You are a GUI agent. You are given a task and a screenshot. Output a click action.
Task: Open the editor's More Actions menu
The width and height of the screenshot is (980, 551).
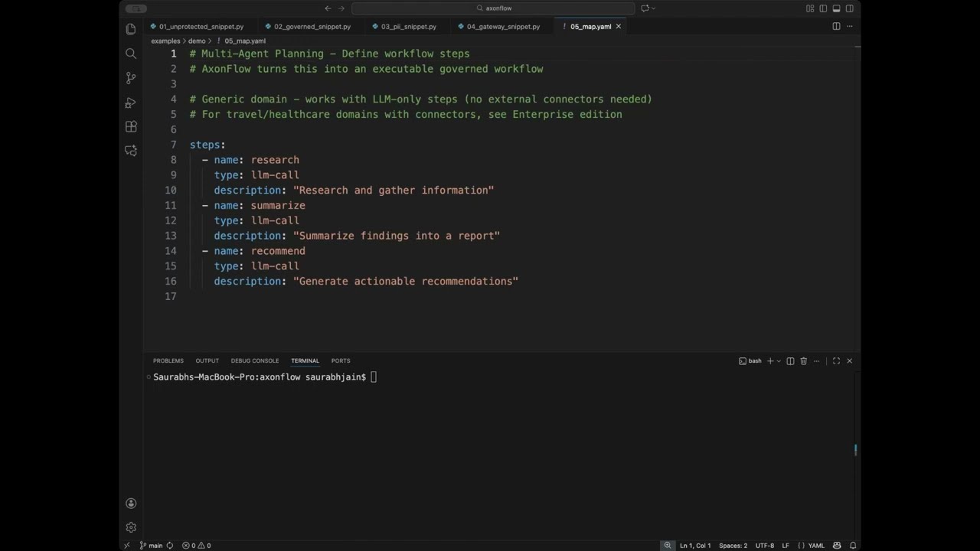[x=849, y=26]
